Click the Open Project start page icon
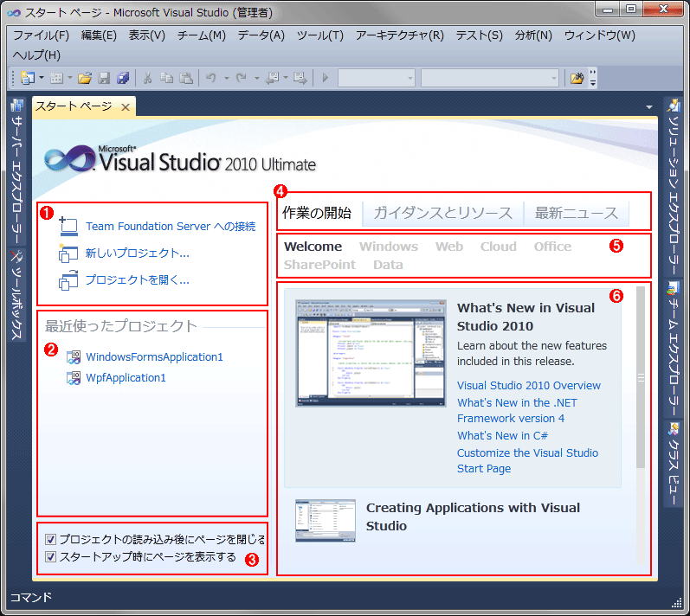This screenshot has height=616, width=690. tap(68, 280)
